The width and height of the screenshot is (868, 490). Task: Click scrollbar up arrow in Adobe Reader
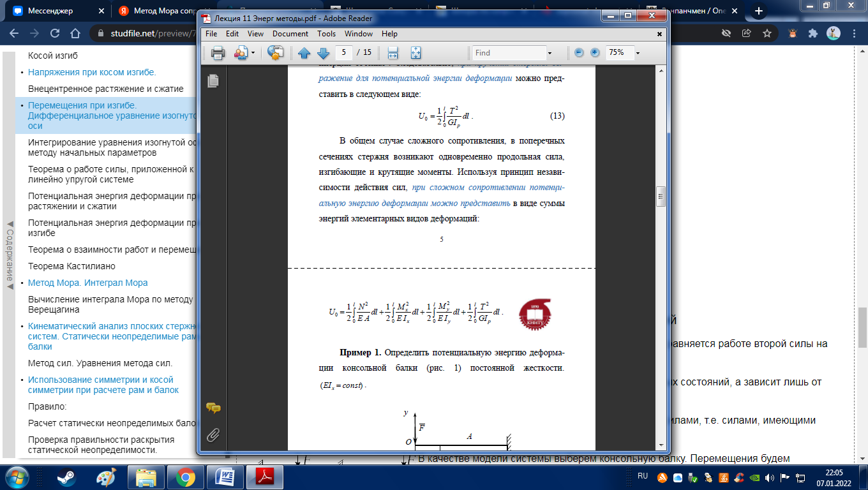(x=661, y=70)
